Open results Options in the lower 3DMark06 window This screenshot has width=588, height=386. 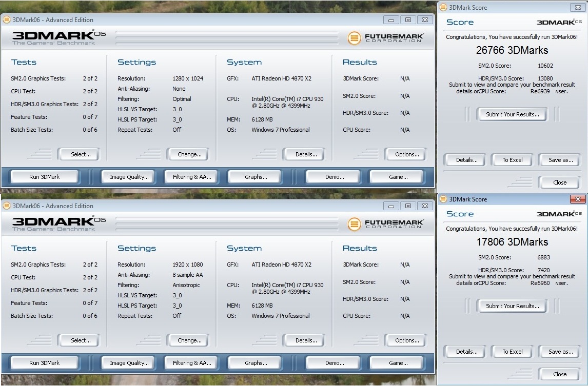point(407,340)
